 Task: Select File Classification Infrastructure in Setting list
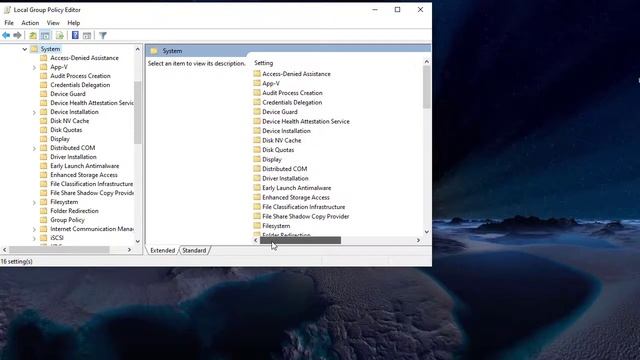click(x=304, y=207)
